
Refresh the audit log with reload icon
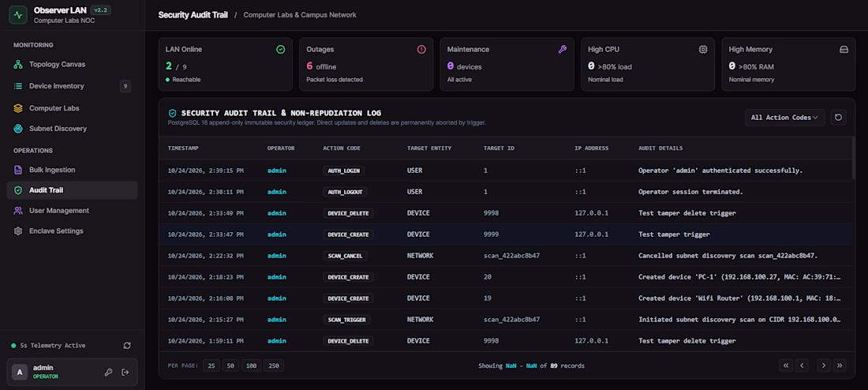click(x=838, y=118)
